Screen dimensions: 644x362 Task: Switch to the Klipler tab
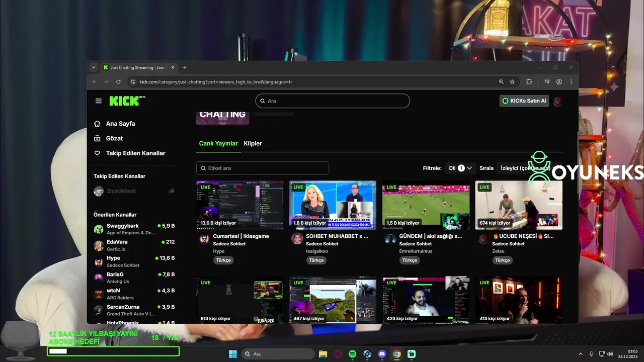tap(253, 143)
